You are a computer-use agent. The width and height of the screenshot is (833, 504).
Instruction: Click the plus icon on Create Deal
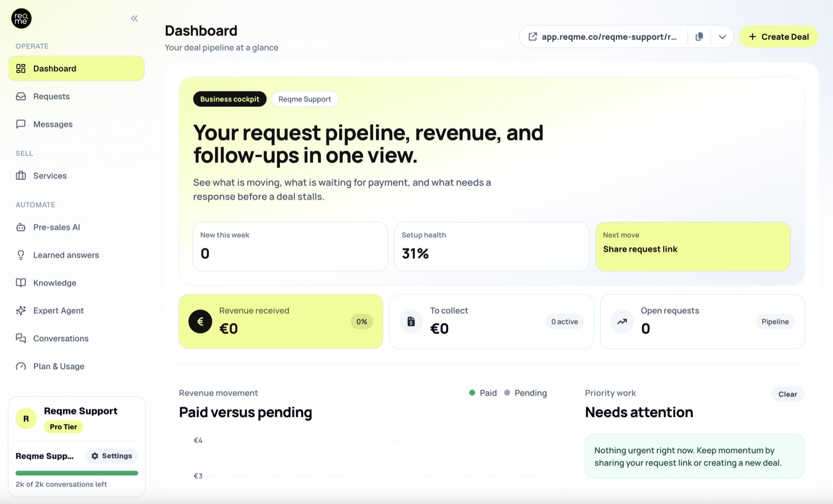pos(752,36)
